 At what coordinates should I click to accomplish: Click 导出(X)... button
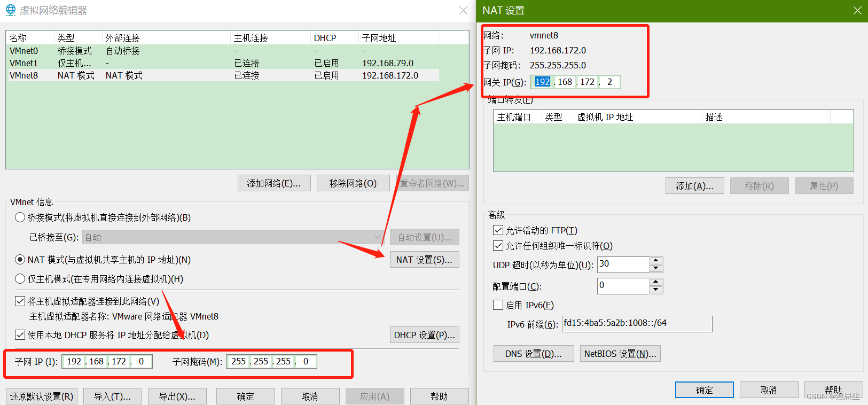pyautogui.click(x=177, y=396)
